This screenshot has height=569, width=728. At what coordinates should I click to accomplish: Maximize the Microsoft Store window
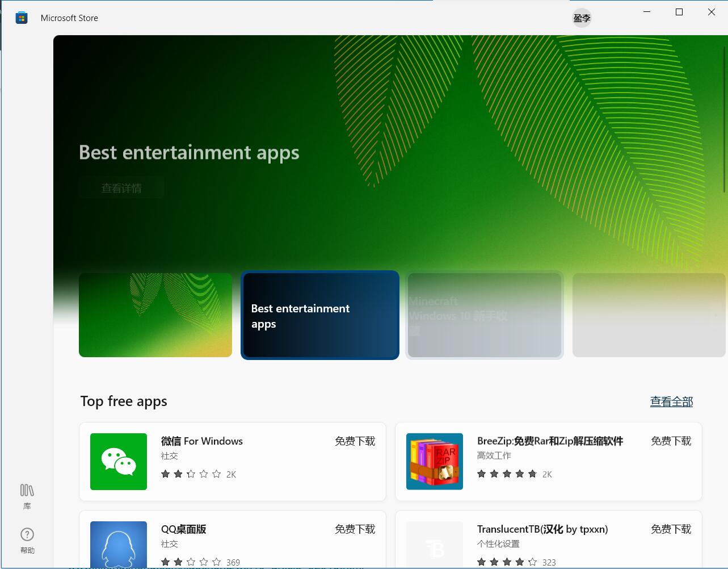point(679,12)
